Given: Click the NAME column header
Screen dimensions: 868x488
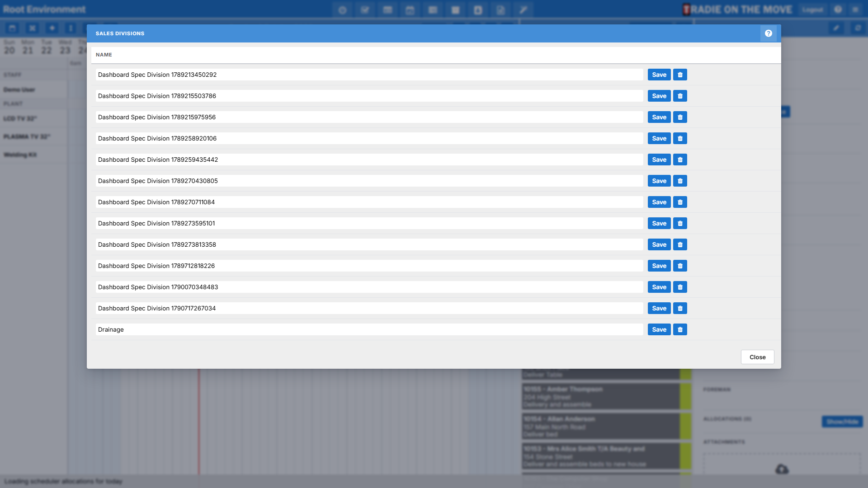Looking at the screenshot, I should (104, 55).
